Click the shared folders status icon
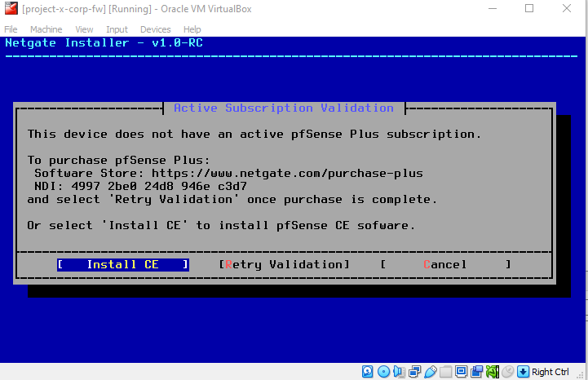588x380 pixels. coord(446,372)
